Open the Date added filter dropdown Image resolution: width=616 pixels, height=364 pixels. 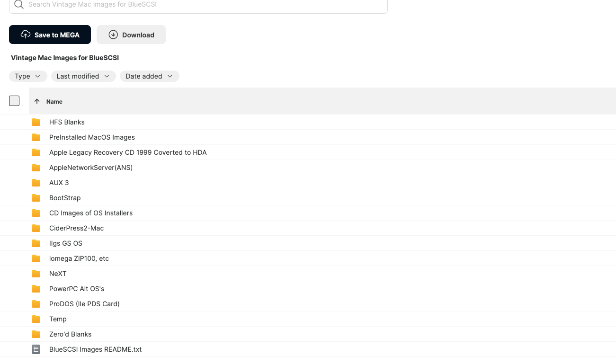pos(149,76)
